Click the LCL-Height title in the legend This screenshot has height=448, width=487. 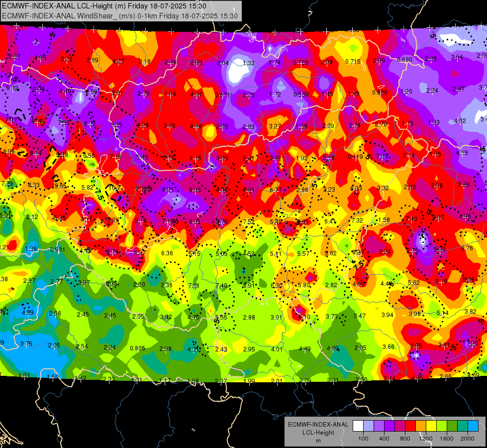tap(318, 433)
